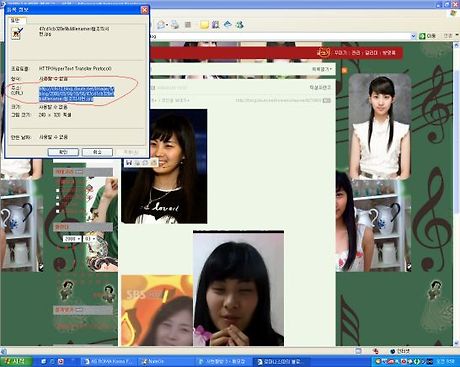Image resolution: width=460 pixels, height=367 pixels.
Task: Open the 목록열기 list dropdown
Action: pos(322,69)
